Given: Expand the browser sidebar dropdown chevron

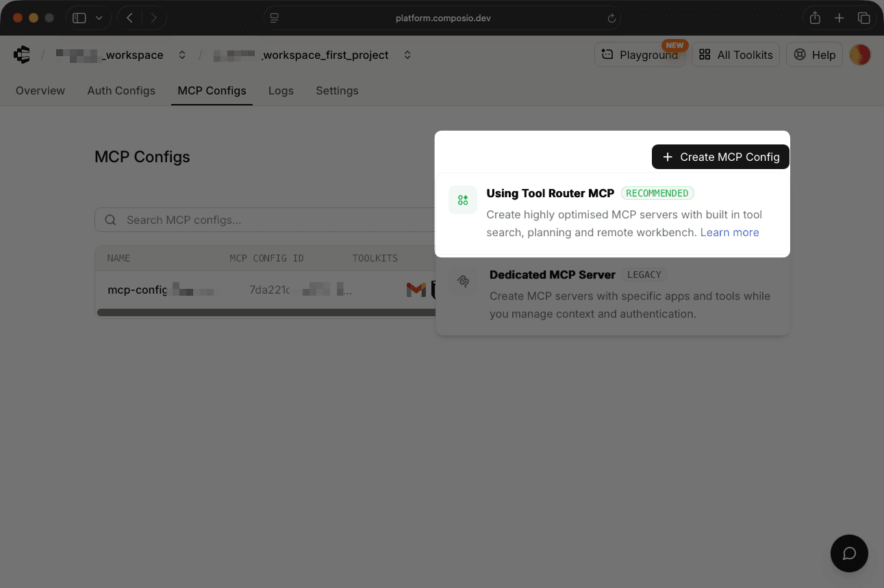Looking at the screenshot, I should coord(99,18).
